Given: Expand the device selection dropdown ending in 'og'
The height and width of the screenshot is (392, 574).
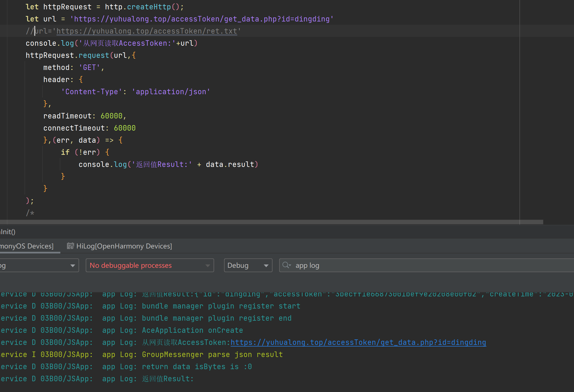Looking at the screenshot, I should point(39,265).
